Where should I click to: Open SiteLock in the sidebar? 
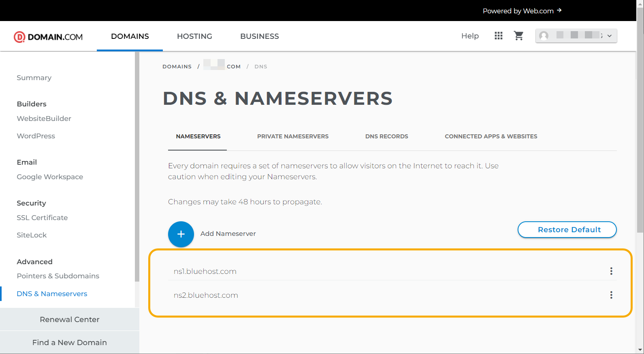pos(32,235)
